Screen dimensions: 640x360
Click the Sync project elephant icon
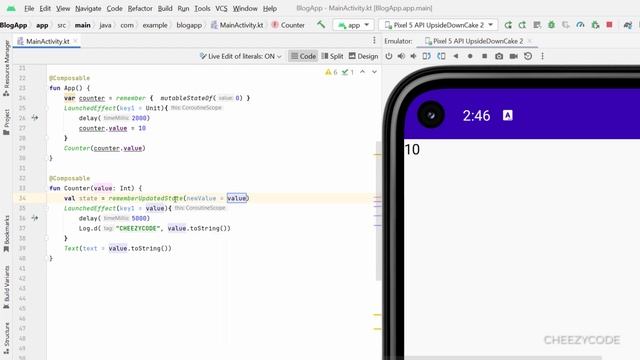628,25
